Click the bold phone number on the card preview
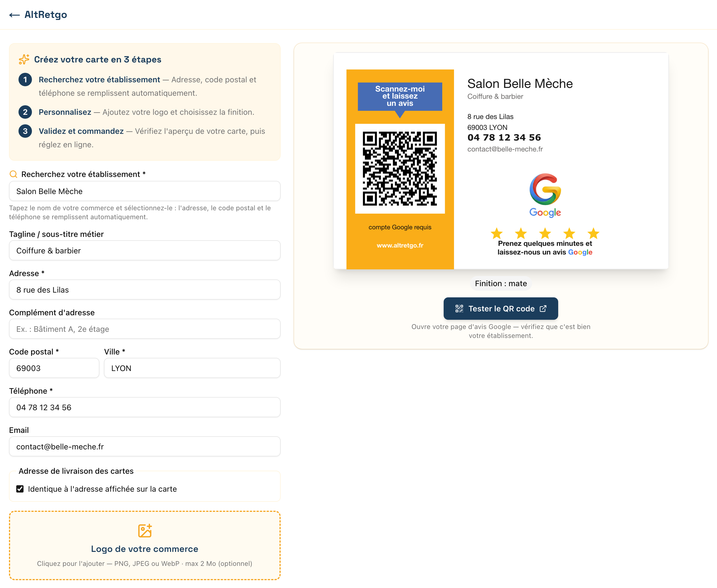Image resolution: width=717 pixels, height=588 pixels. click(x=504, y=137)
